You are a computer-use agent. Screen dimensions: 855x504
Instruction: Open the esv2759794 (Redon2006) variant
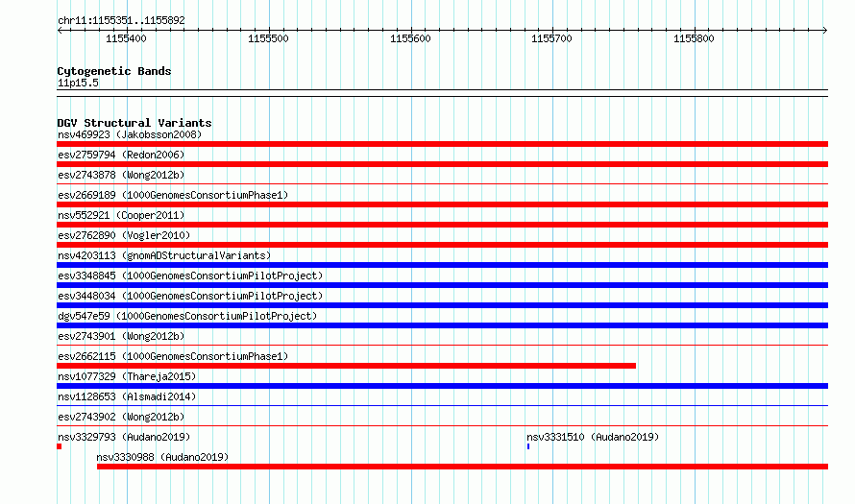pyautogui.click(x=121, y=155)
